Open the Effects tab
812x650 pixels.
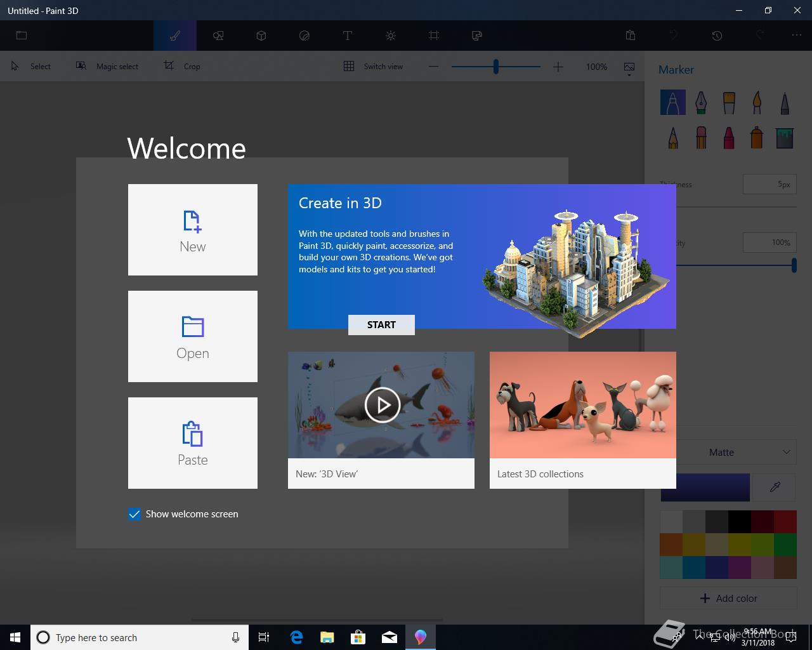click(391, 36)
